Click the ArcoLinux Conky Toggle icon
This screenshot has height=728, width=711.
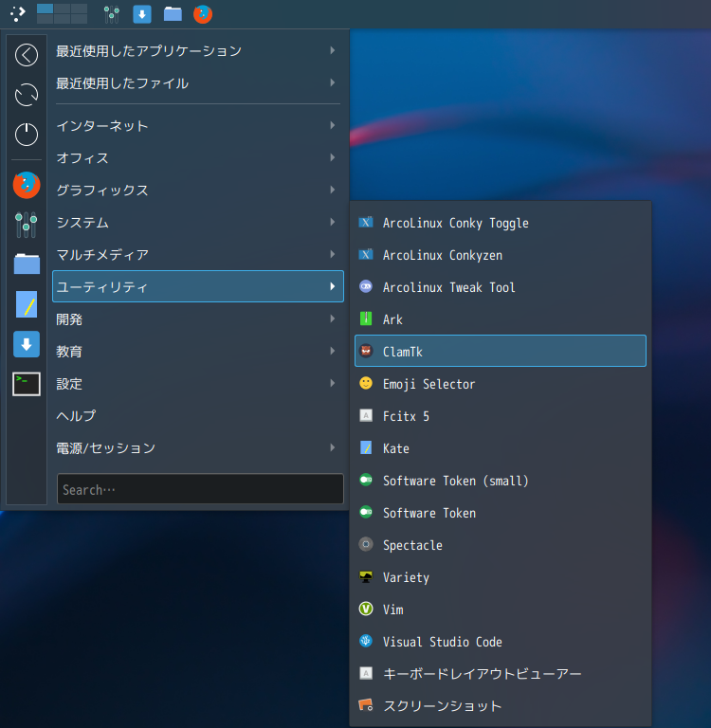(x=366, y=223)
